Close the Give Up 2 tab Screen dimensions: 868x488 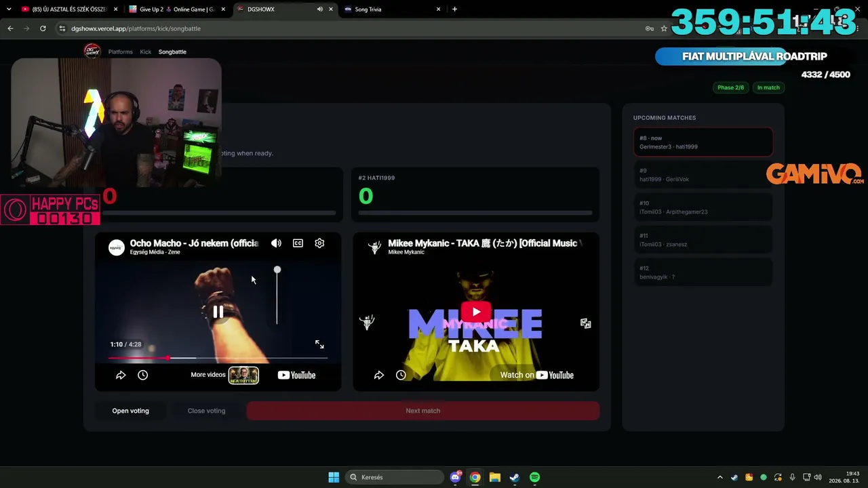point(223,9)
